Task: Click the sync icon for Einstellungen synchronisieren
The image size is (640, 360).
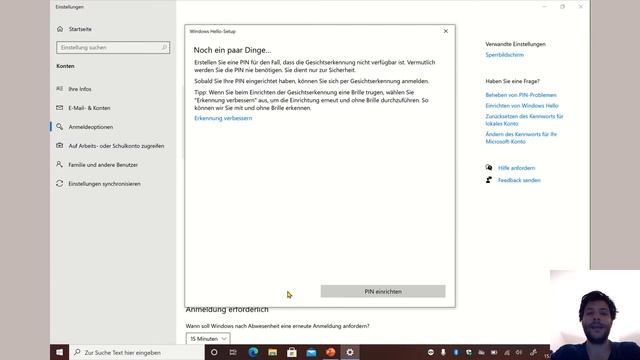Action: coord(60,183)
